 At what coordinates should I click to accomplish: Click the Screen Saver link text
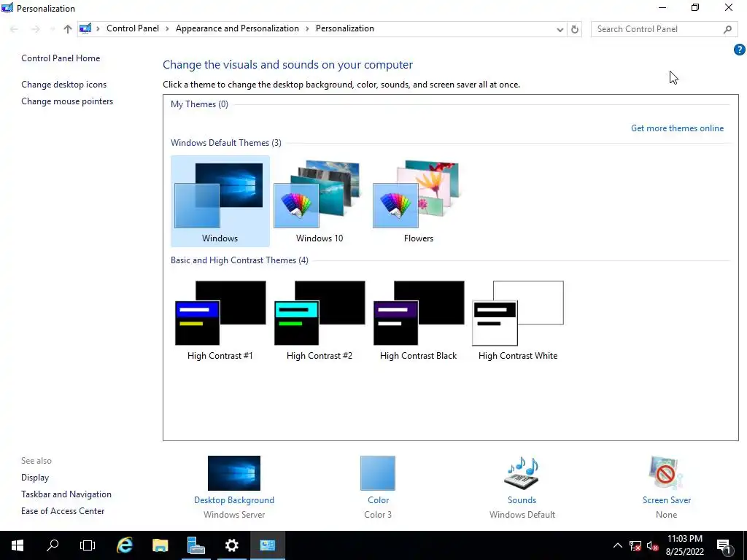coord(667,500)
